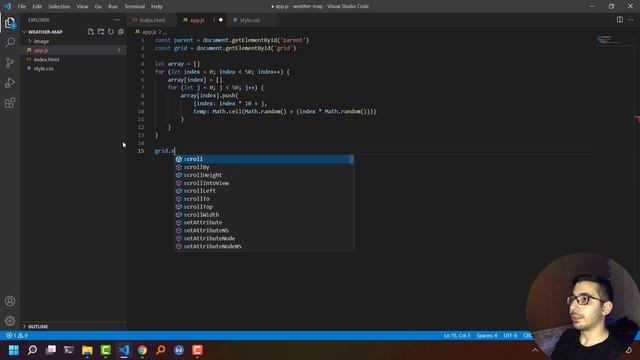Open index.html in the Explorer tree
The width and height of the screenshot is (640, 360).
point(73,60)
